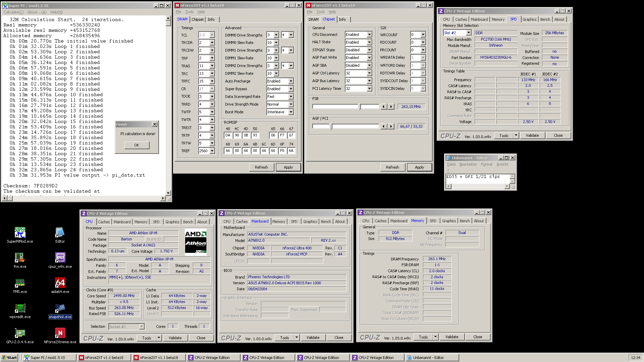Adjust the AGP / PCI slider

[331, 126]
